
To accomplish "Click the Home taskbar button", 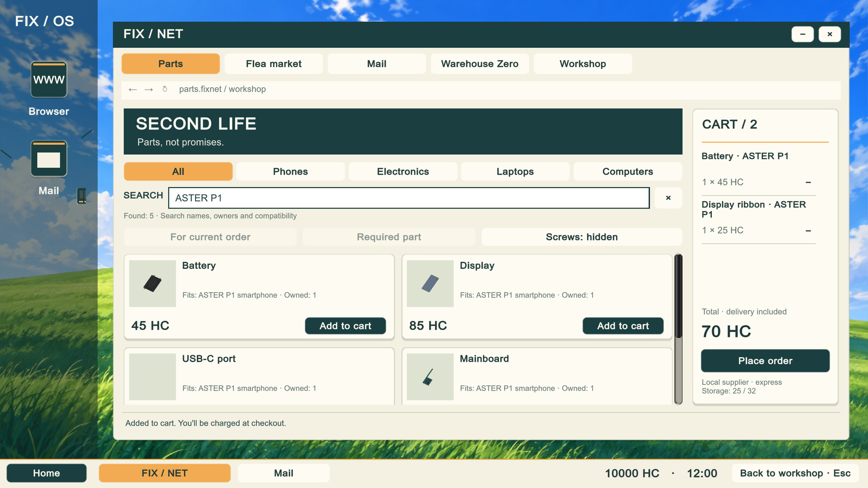I will click(46, 473).
